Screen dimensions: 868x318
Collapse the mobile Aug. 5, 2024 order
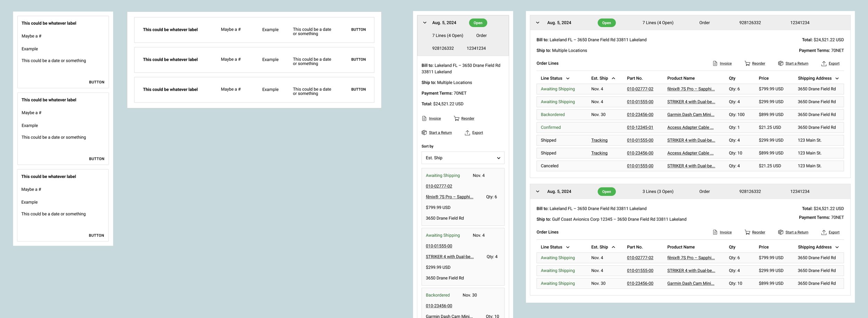425,23
